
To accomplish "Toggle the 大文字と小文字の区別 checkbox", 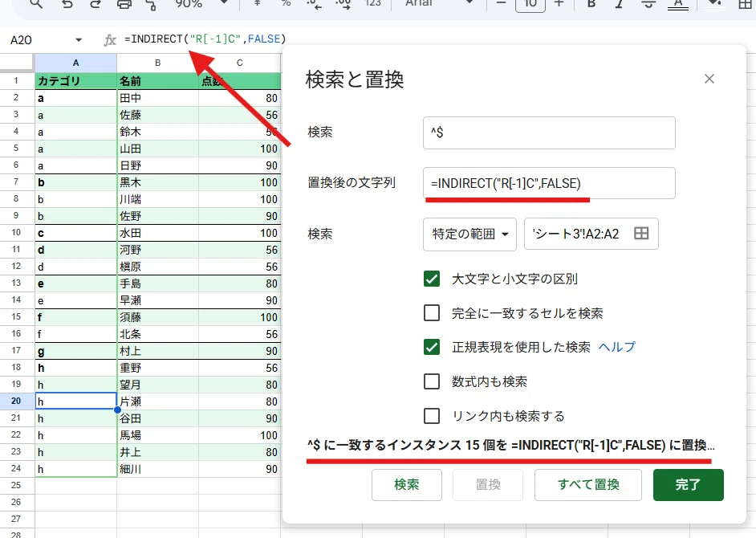I will coord(432,279).
